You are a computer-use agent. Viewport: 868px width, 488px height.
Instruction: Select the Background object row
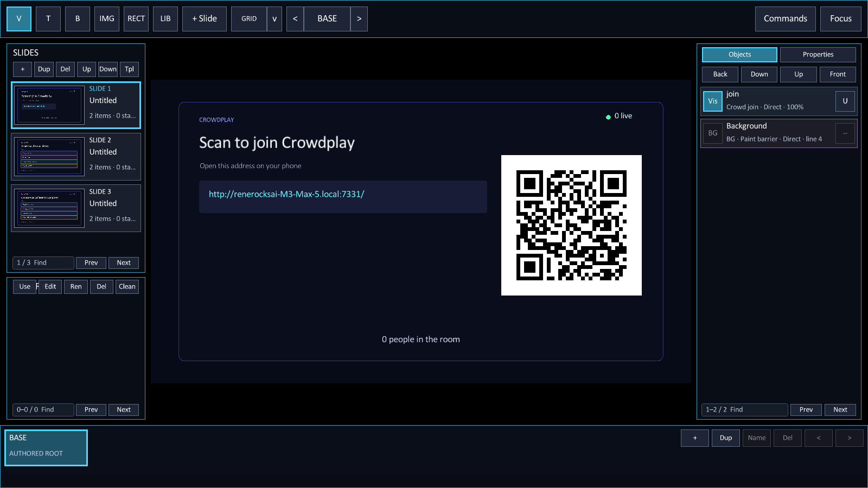779,133
